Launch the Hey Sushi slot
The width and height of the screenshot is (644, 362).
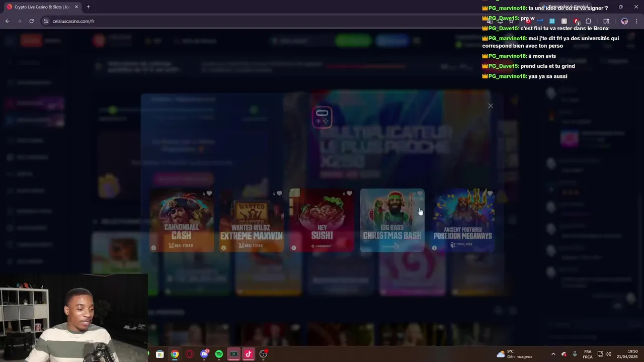coord(322,220)
